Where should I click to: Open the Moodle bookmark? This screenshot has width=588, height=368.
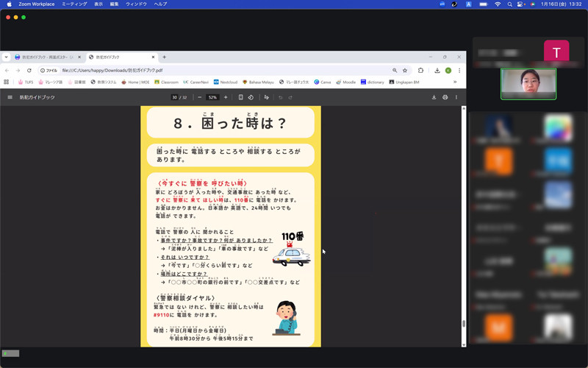tap(346, 82)
